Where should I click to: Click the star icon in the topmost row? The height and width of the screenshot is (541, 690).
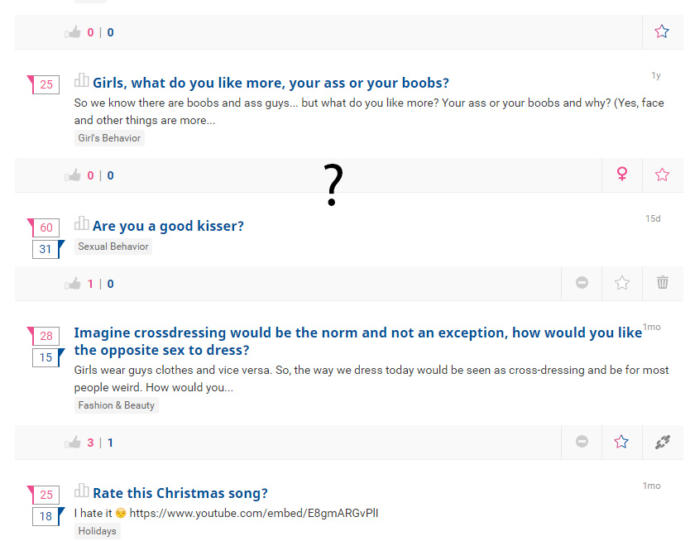(x=662, y=32)
